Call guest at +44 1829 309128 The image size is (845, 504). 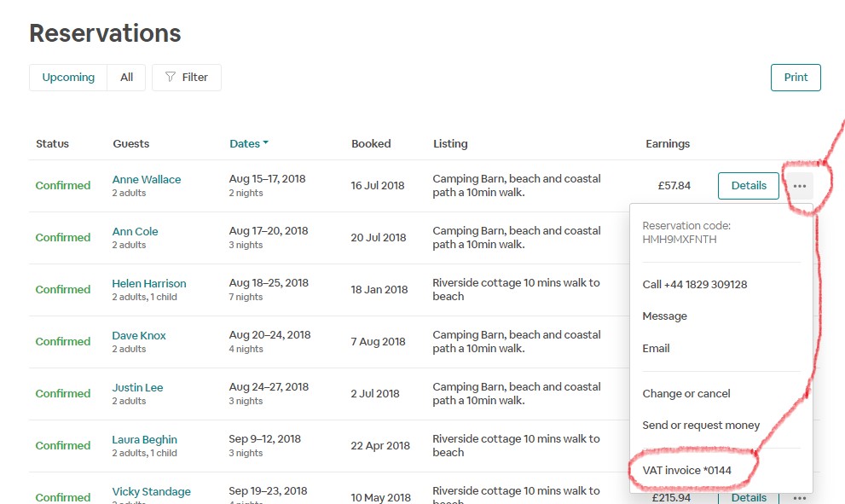pos(694,285)
